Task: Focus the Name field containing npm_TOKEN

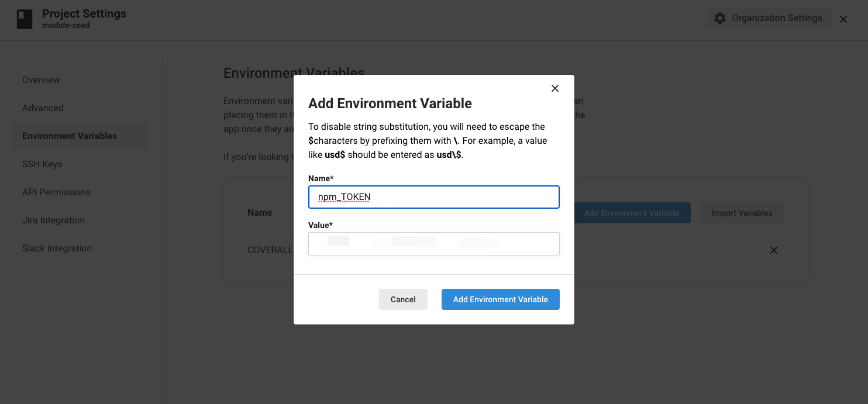Action: (x=433, y=197)
